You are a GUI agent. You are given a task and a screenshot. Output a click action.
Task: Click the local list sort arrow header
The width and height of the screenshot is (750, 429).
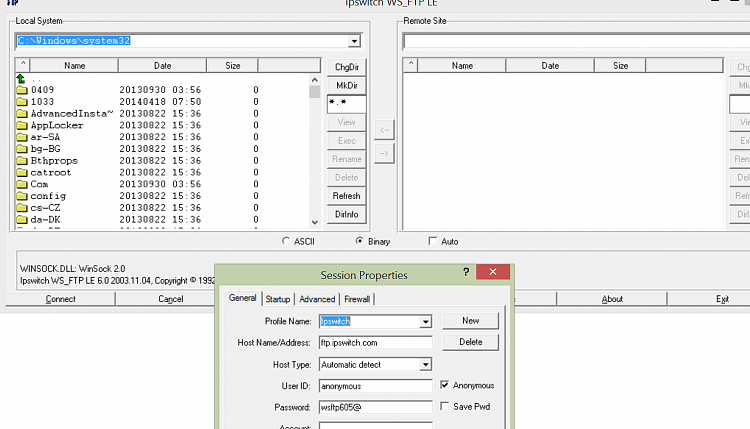(x=23, y=65)
